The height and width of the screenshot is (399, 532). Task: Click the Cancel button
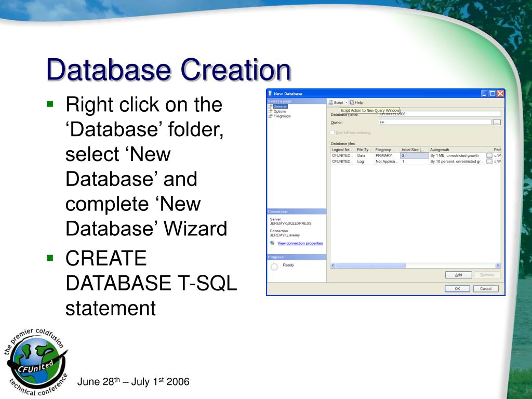click(486, 289)
